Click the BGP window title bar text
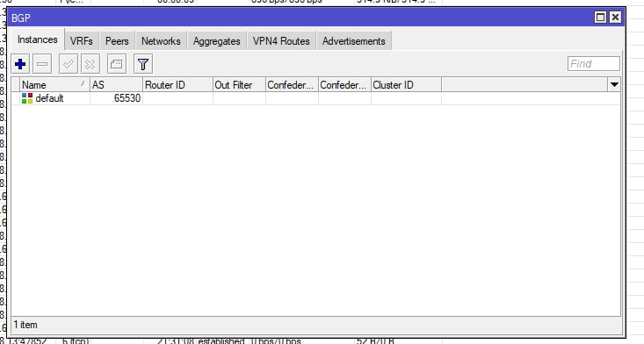Screen dimensions: 644x344 (x=20, y=18)
